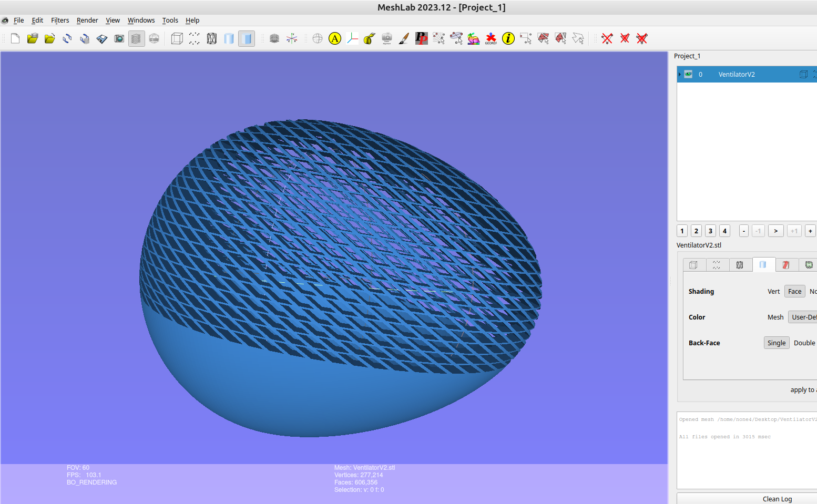Set Back-Face mode to Double

[804, 343]
